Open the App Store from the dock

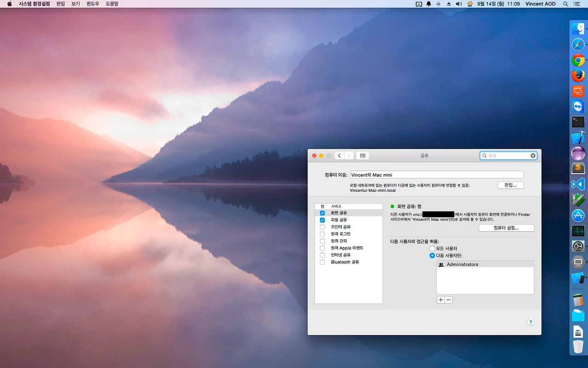(x=577, y=215)
